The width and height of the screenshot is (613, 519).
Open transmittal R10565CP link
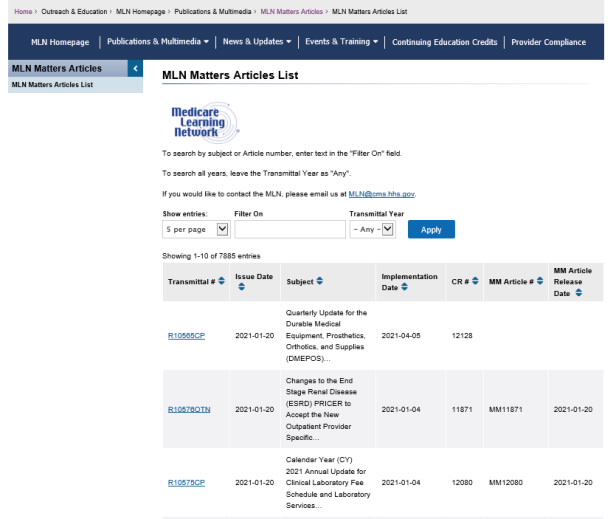(x=186, y=335)
